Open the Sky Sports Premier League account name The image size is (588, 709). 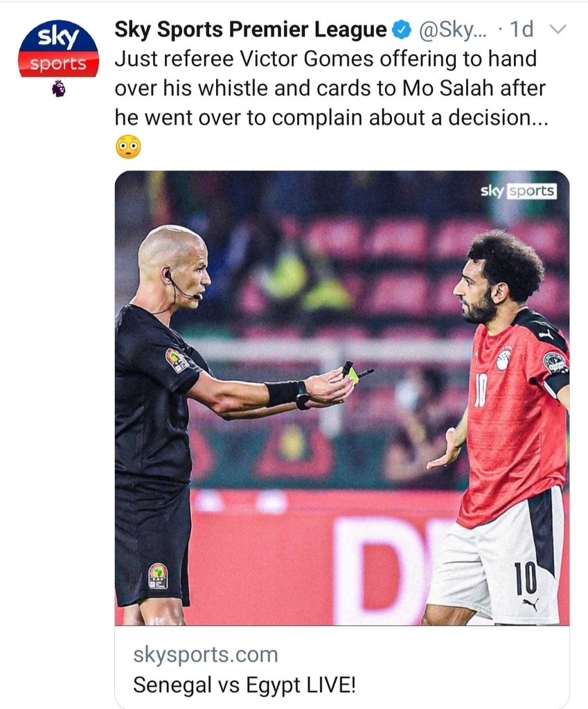pyautogui.click(x=251, y=29)
